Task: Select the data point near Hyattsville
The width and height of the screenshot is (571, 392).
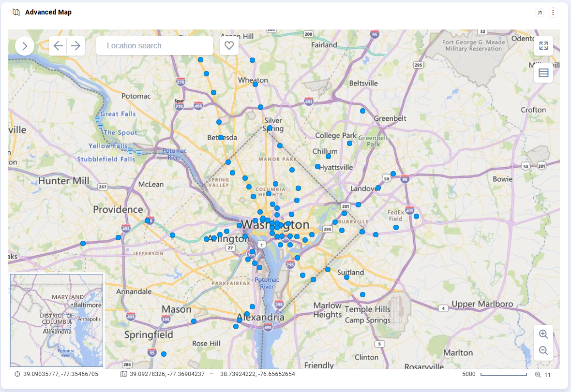Action: pyautogui.click(x=317, y=166)
